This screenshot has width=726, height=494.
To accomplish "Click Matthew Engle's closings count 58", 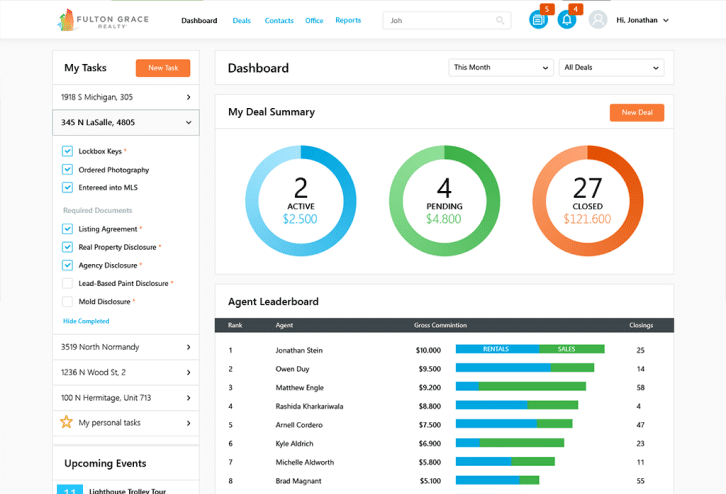I will (x=640, y=388).
